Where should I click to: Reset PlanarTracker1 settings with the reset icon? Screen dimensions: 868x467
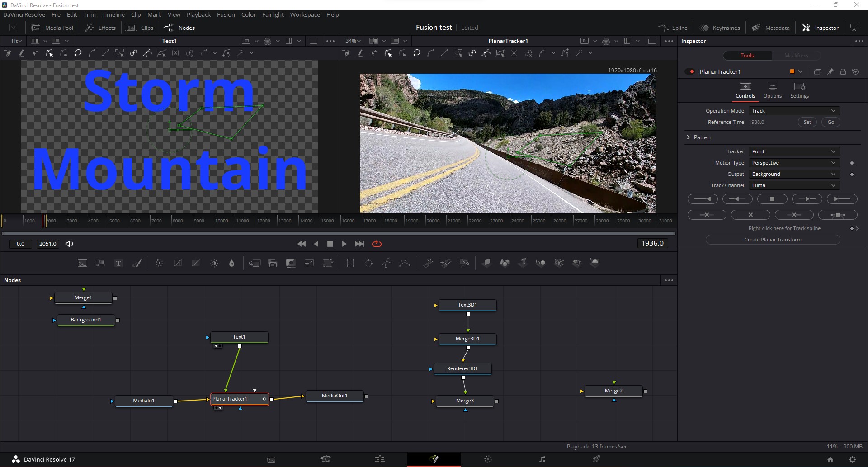point(855,71)
